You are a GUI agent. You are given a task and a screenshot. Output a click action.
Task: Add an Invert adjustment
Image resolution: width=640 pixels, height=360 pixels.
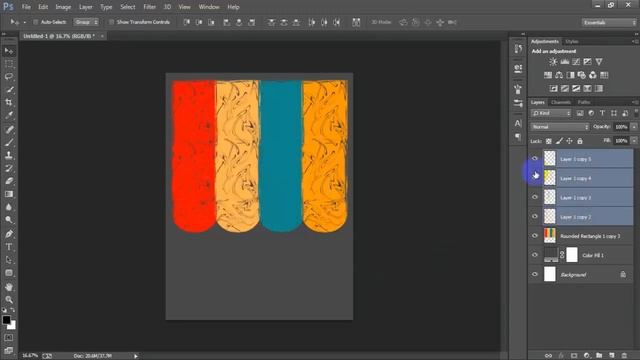click(x=553, y=88)
